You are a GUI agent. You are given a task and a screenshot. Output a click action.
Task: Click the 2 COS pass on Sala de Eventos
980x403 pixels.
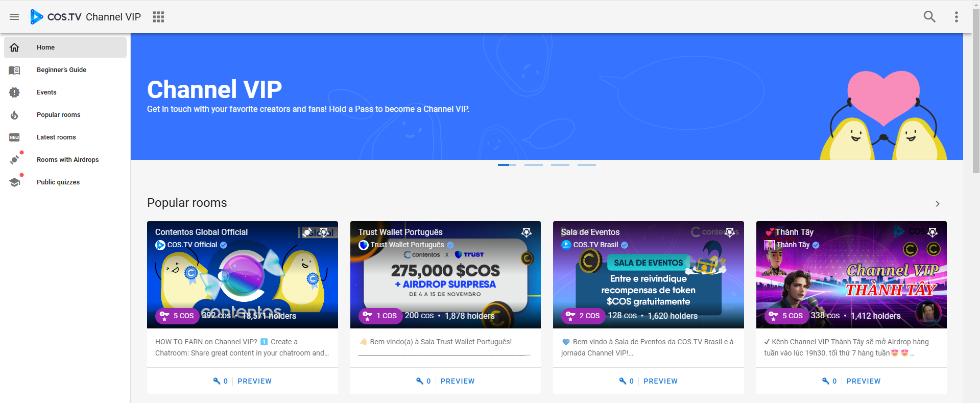(583, 316)
